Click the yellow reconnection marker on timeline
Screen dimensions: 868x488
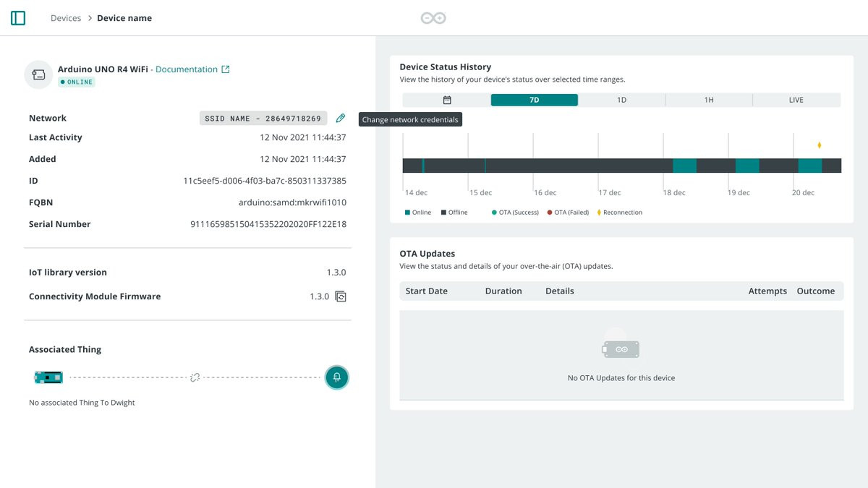820,145
